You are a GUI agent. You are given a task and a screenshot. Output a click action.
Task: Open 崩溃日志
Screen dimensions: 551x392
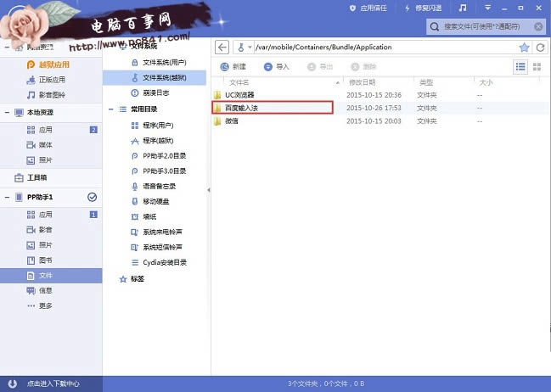pyautogui.click(x=155, y=93)
